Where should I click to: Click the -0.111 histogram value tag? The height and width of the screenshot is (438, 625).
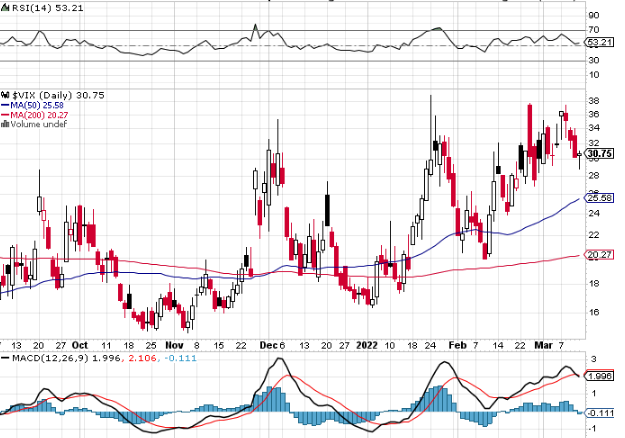coord(600,413)
